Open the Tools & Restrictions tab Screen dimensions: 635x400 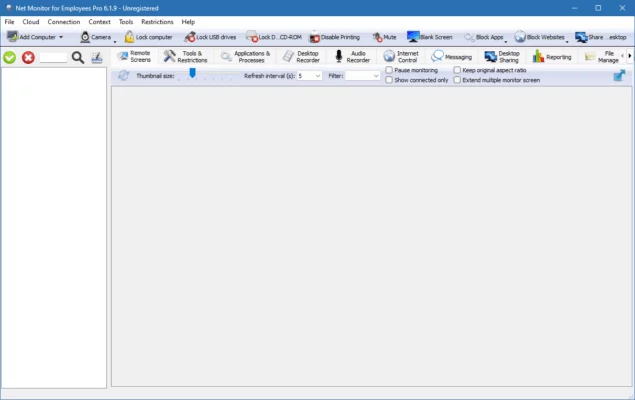[185, 56]
